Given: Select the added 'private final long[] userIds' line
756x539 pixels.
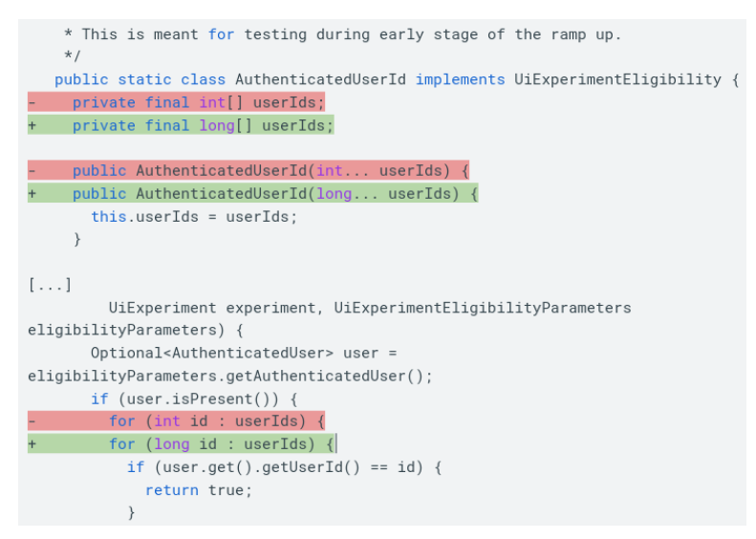Looking at the screenshot, I should click(203, 125).
